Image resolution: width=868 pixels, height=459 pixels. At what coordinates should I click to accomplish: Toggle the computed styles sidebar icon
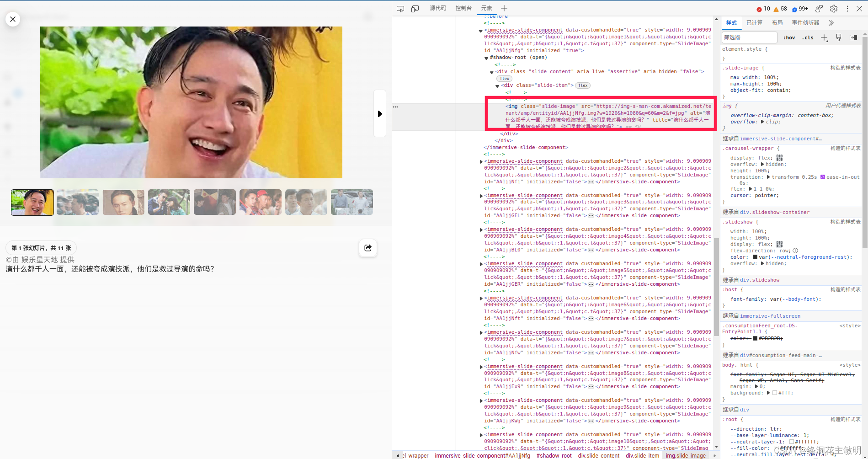(853, 37)
